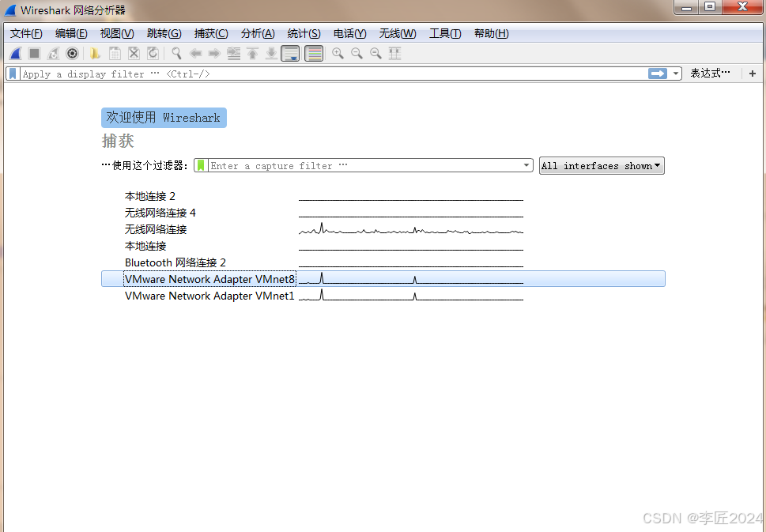
Task: Maximize the Wireshark window
Action: coord(709,7)
